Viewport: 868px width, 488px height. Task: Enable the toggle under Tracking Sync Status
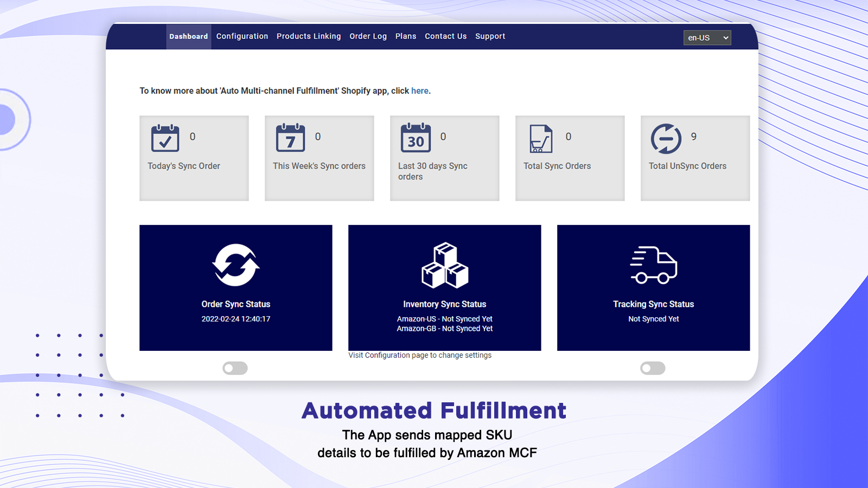(653, 368)
